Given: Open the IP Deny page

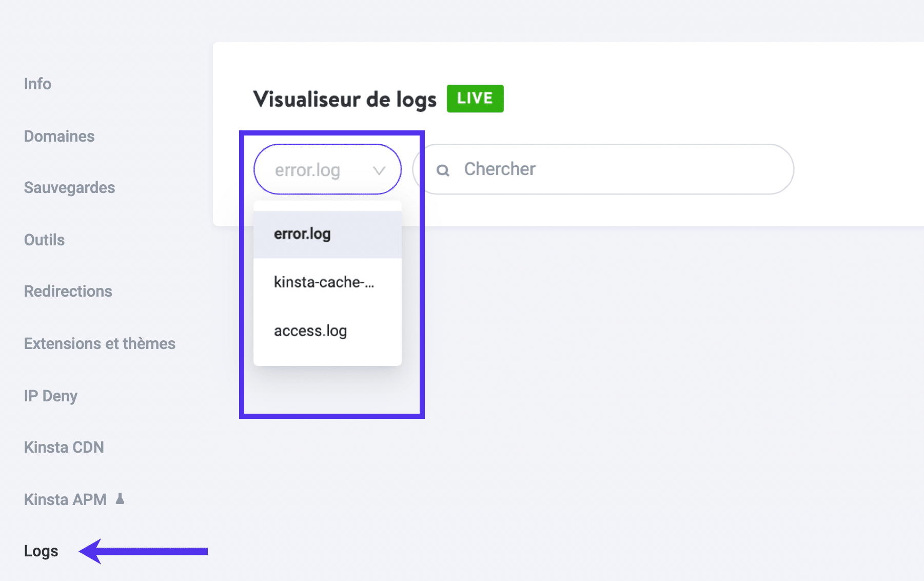Looking at the screenshot, I should [50, 395].
